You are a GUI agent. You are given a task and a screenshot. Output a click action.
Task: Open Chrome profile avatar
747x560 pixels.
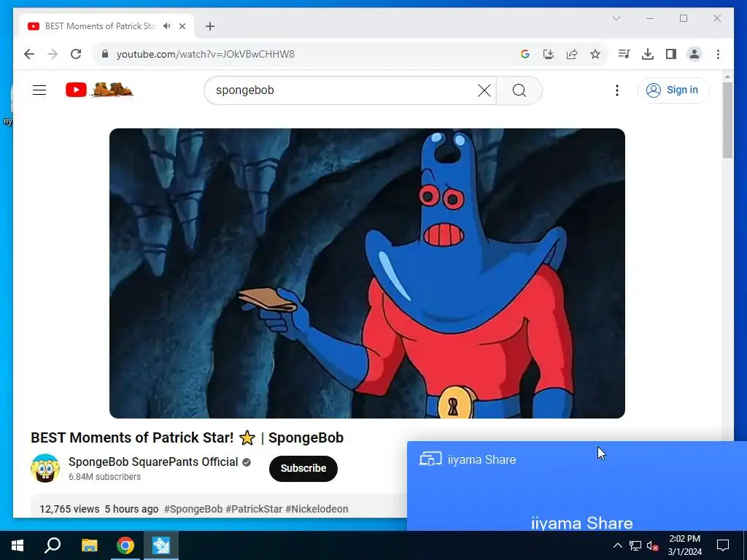point(694,54)
